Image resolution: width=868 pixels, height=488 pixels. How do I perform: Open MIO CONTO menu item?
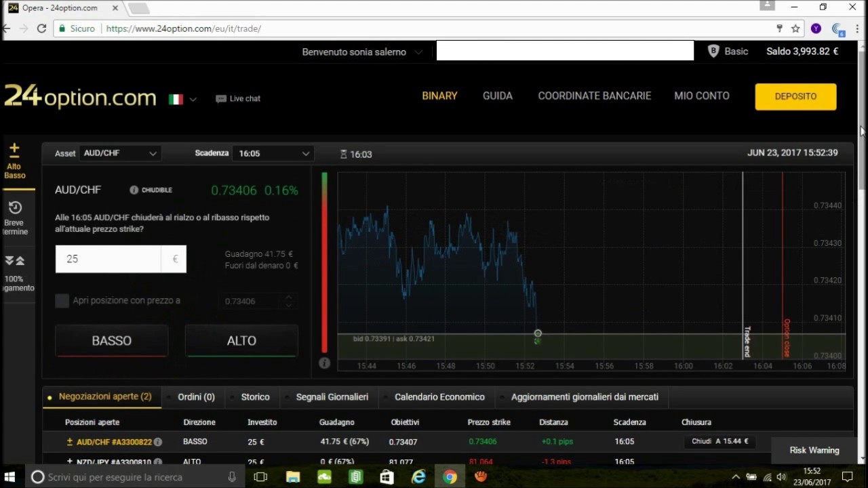[x=702, y=96]
